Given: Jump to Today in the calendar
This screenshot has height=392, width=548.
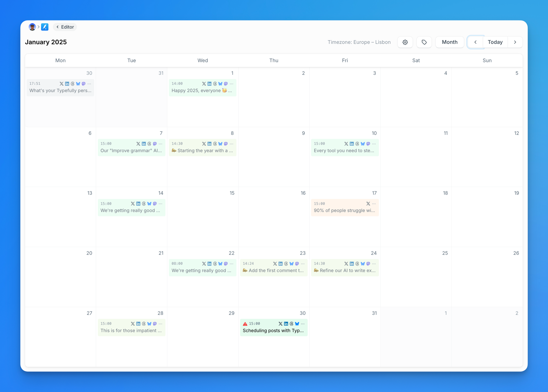Looking at the screenshot, I should point(495,42).
